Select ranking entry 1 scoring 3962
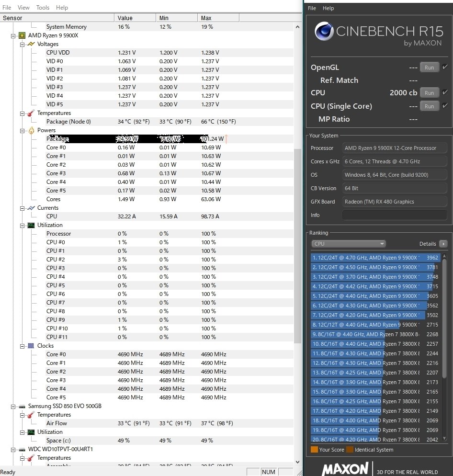The width and height of the screenshot is (453, 476). click(x=375, y=258)
